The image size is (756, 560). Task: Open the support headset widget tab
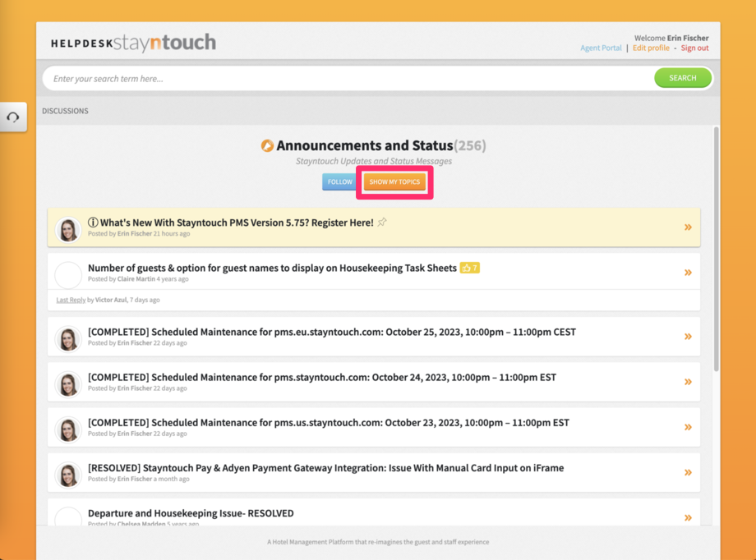tap(13, 117)
